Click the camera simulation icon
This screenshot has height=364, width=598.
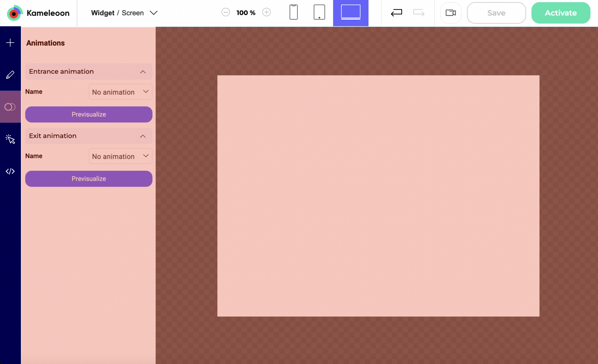[450, 13]
